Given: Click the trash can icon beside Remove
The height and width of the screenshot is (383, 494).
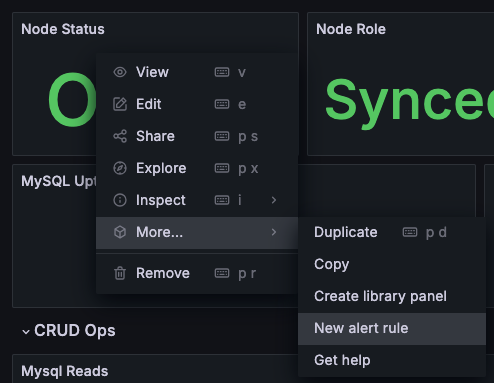Looking at the screenshot, I should coord(120,273).
